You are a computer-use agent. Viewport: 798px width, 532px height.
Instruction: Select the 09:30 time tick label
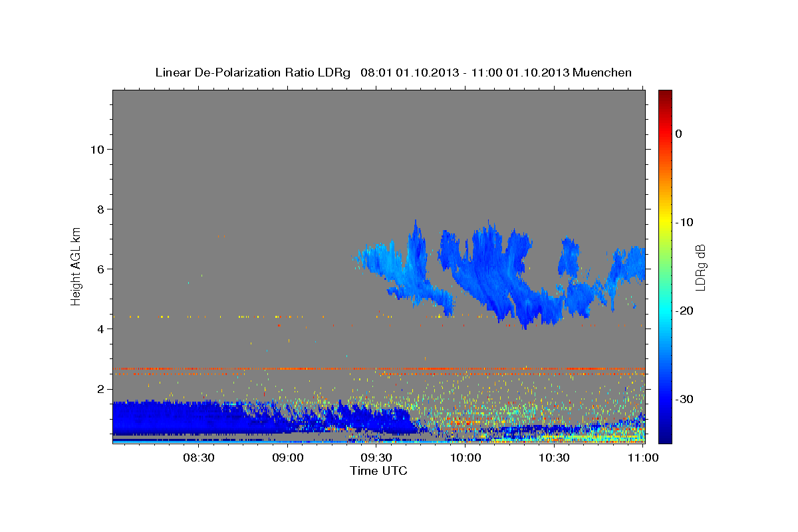coord(376,458)
